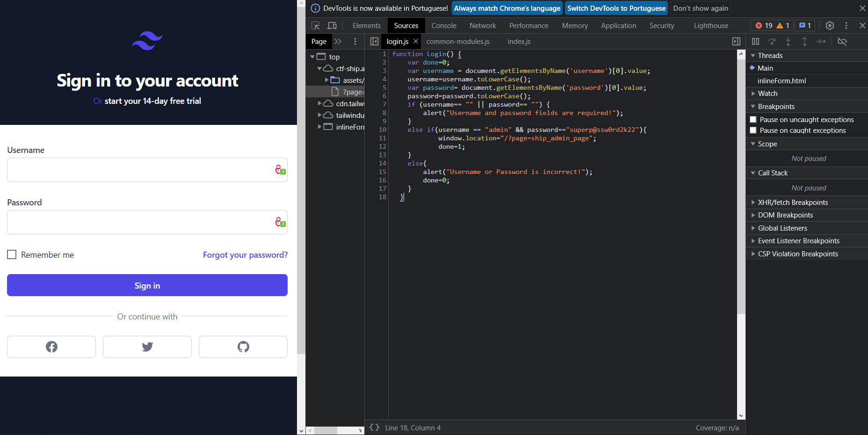Click the issues badge showing 1
Viewport: 868px width, 435px height.
pos(805,26)
